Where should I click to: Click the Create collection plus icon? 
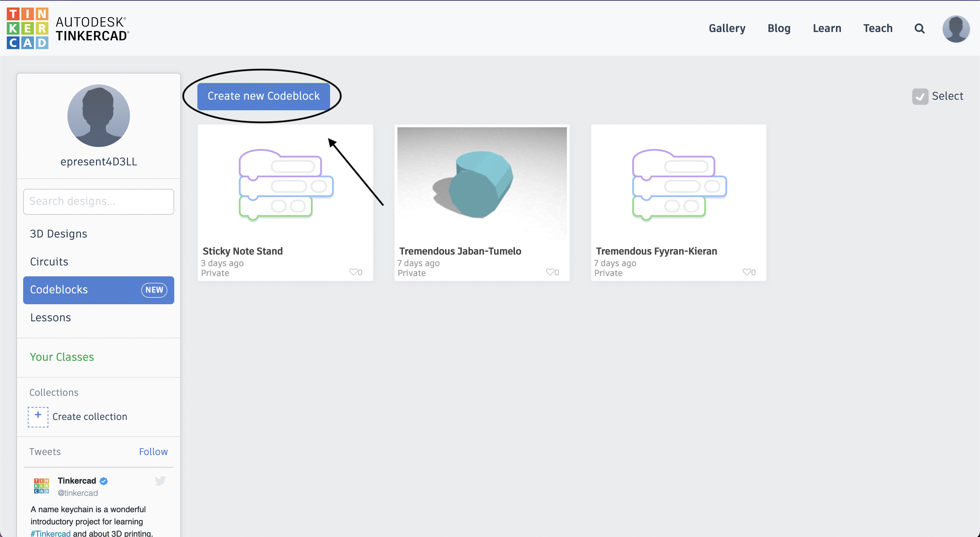(x=38, y=417)
